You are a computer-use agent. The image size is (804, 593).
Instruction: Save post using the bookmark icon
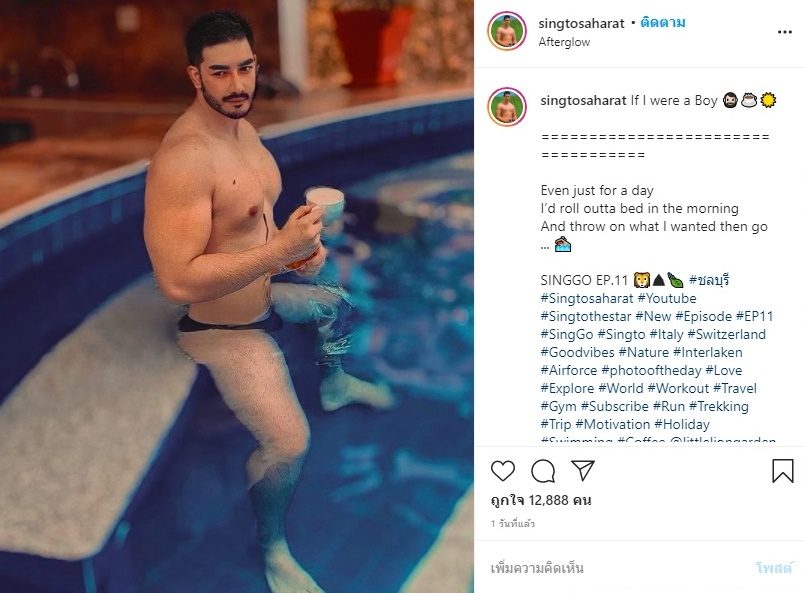click(782, 471)
